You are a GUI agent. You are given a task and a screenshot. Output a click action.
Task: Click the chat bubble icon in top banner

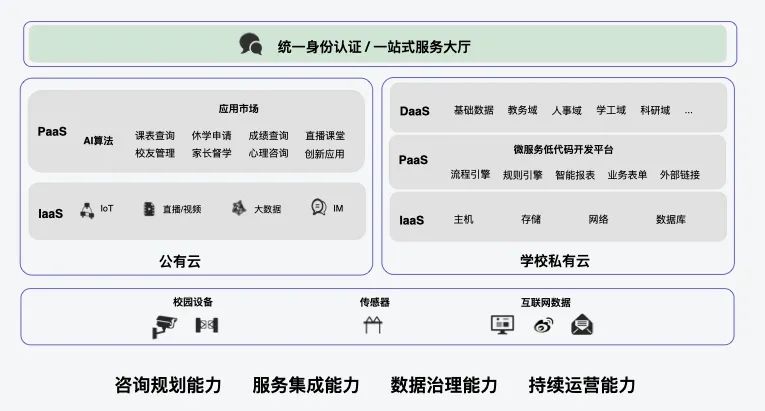coord(250,44)
